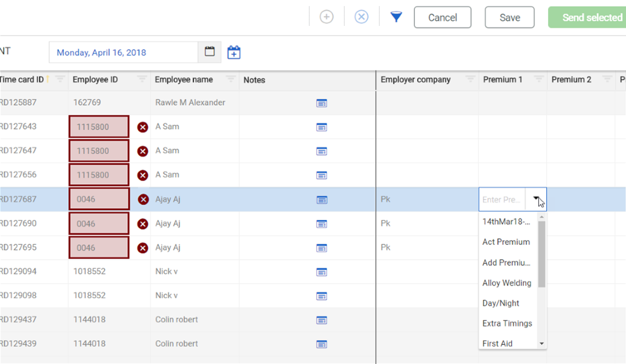This screenshot has width=626, height=364.
Task: Open Employee name column filter menu
Action: (231, 79)
